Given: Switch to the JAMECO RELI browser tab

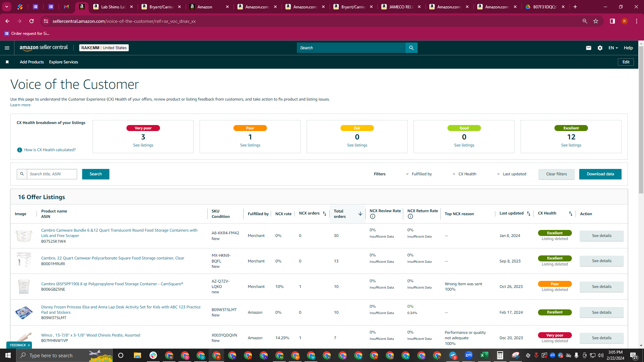Looking at the screenshot, I should click(401, 7).
